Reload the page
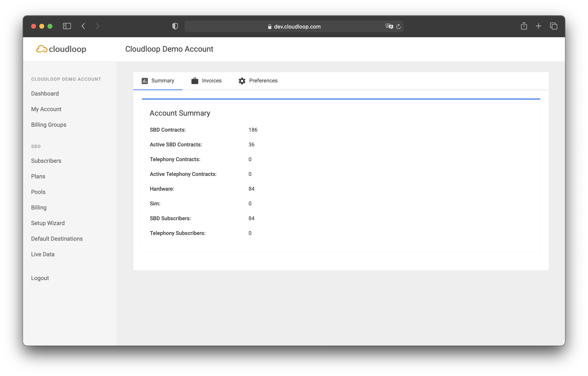The height and width of the screenshot is (376, 588). click(x=398, y=26)
